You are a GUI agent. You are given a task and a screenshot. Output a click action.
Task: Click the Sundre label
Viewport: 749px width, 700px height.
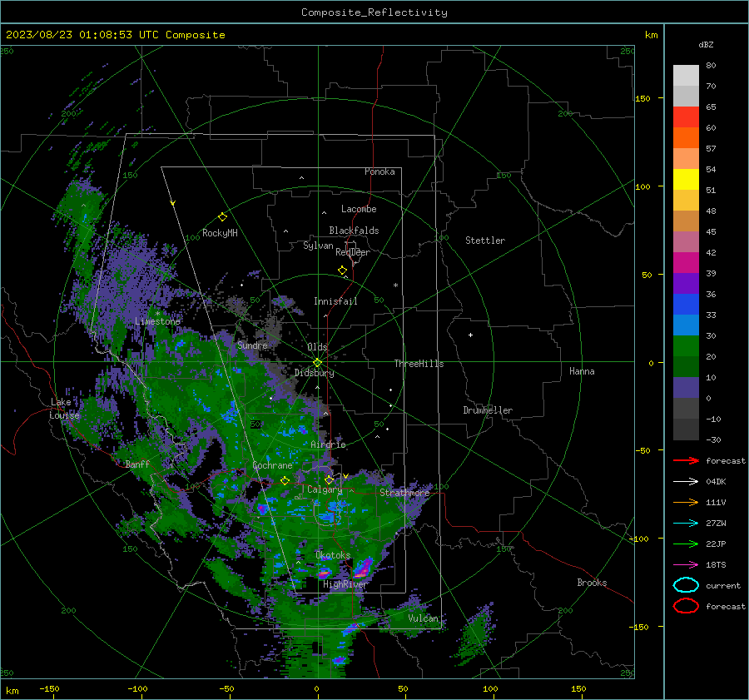tap(252, 345)
